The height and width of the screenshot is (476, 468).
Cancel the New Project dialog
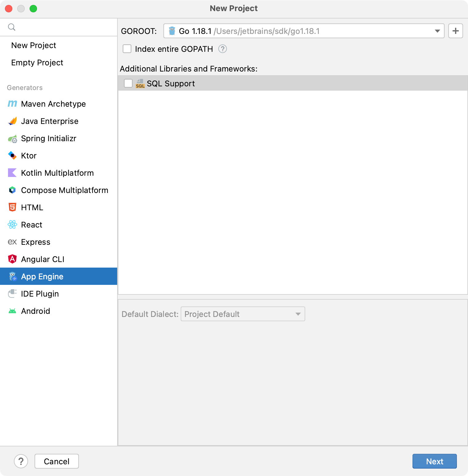pyautogui.click(x=57, y=461)
